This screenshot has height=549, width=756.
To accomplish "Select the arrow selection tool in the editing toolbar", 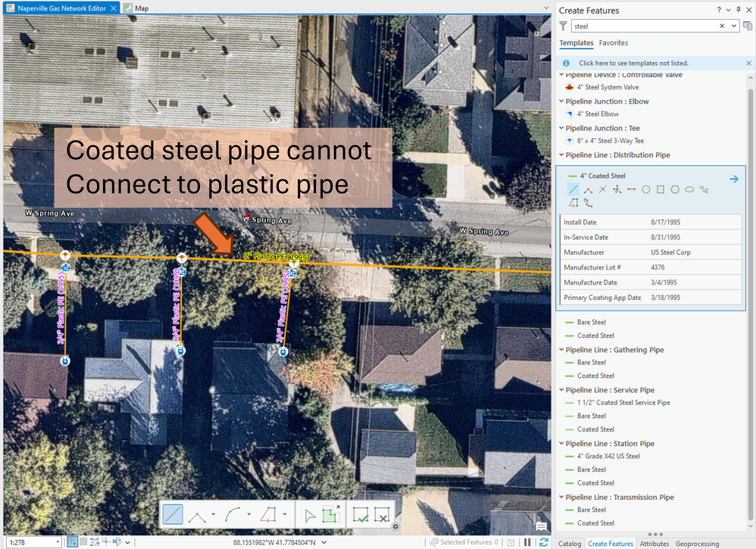I will coord(308,514).
